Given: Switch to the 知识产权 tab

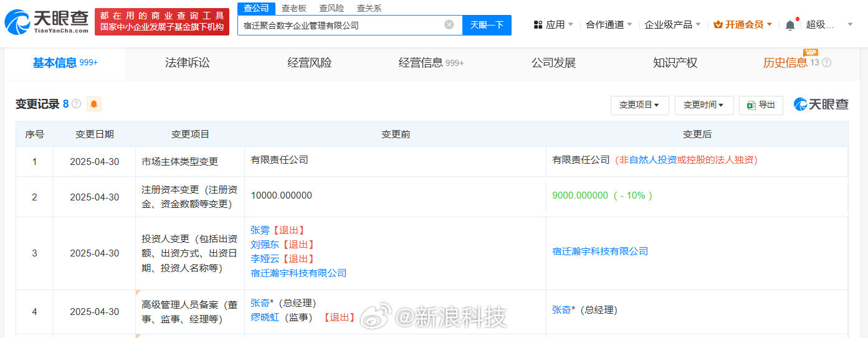Looking at the screenshot, I should [x=675, y=63].
